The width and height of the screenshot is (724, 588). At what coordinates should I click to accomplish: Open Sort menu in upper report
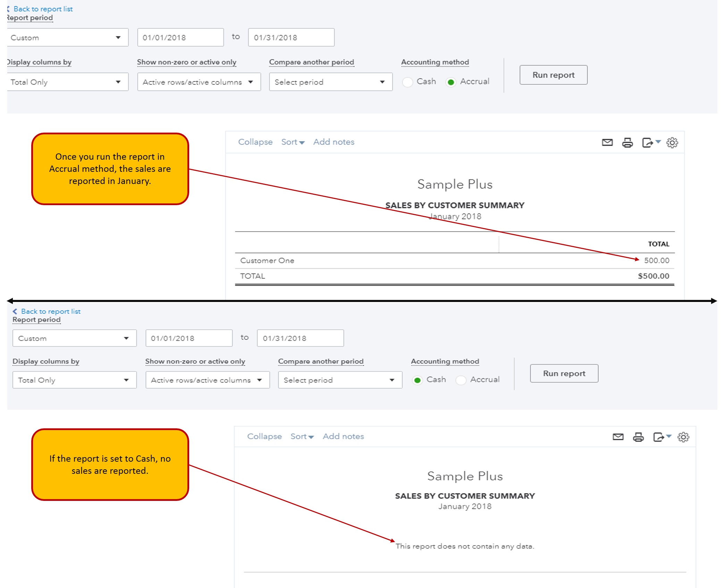coord(293,142)
